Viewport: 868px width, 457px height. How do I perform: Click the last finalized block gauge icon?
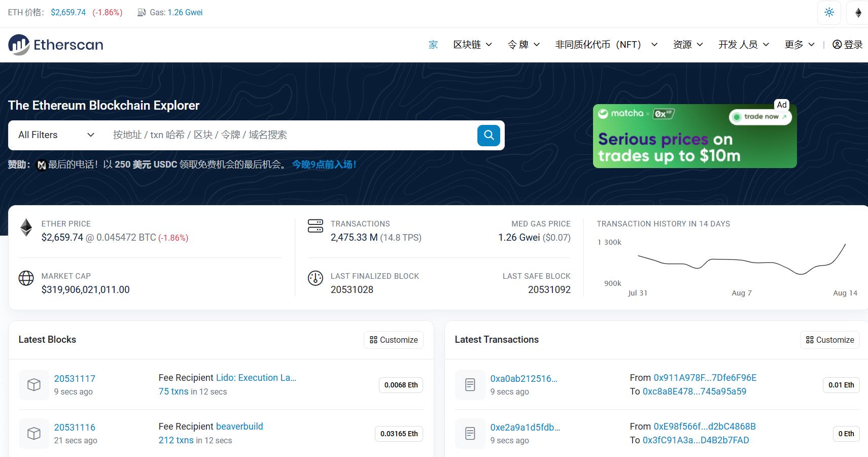point(316,278)
